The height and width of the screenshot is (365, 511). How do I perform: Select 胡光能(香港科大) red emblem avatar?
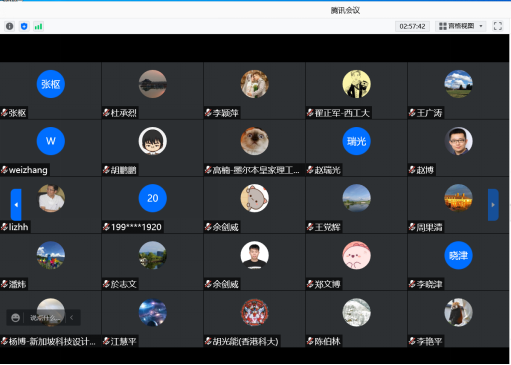point(255,312)
